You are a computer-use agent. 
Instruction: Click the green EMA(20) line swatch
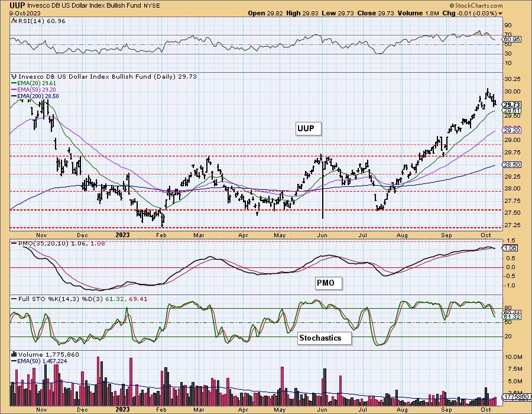(x=14, y=83)
